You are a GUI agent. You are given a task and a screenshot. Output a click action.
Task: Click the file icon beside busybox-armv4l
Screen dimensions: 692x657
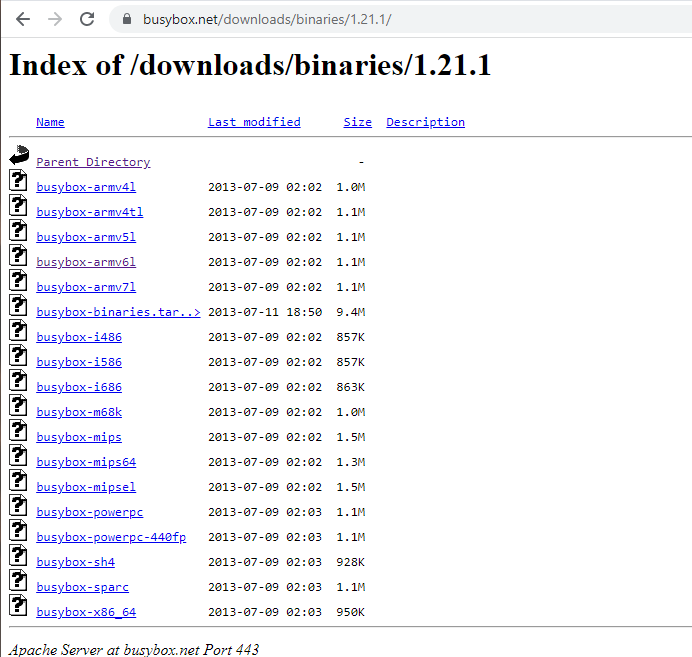coord(19,181)
